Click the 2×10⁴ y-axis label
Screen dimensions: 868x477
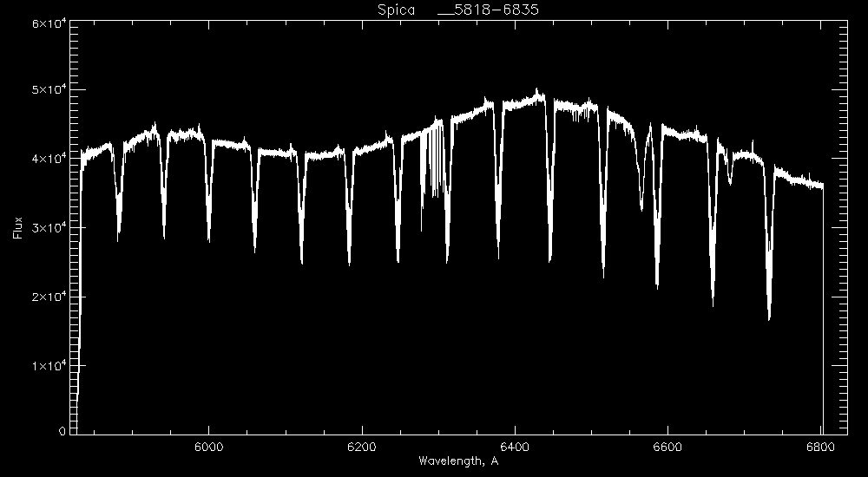(x=49, y=297)
